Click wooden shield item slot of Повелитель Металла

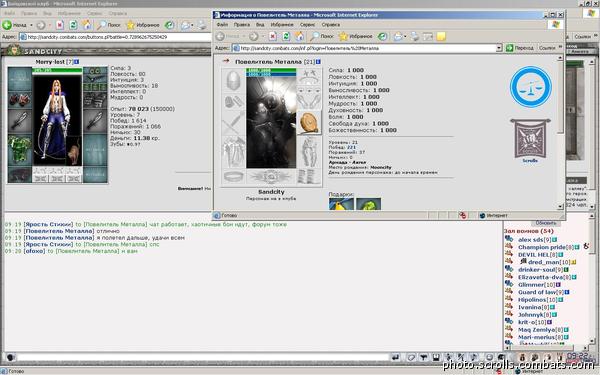[x=309, y=123]
